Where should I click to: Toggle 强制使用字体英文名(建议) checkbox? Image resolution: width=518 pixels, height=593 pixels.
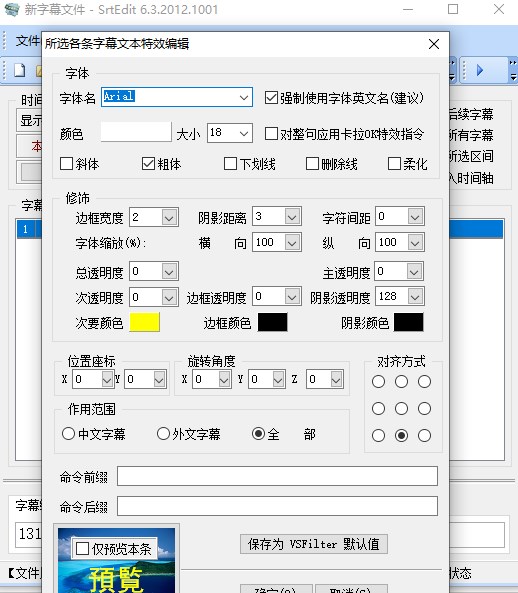pos(271,98)
